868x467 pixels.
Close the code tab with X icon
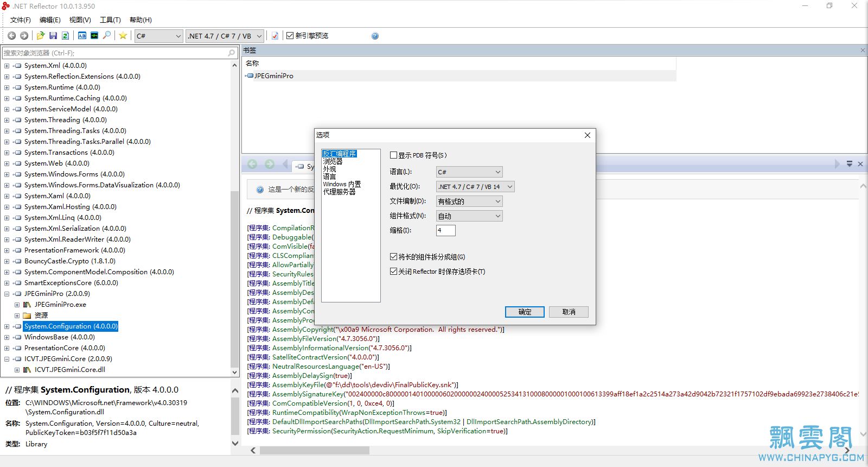[x=860, y=164]
